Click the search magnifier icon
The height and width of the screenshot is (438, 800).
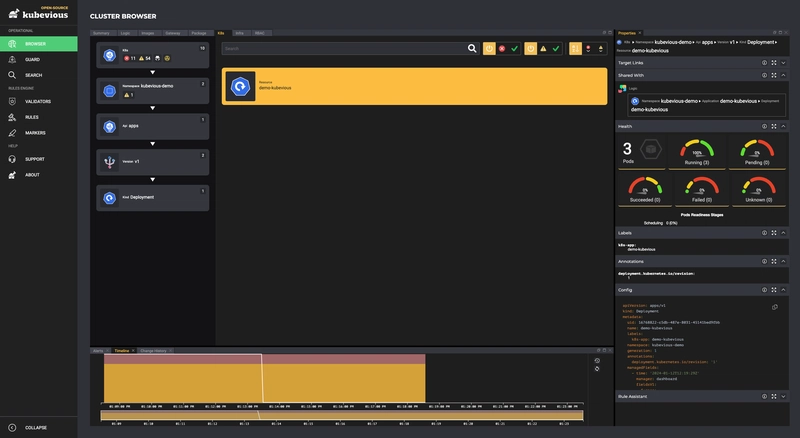(472, 48)
